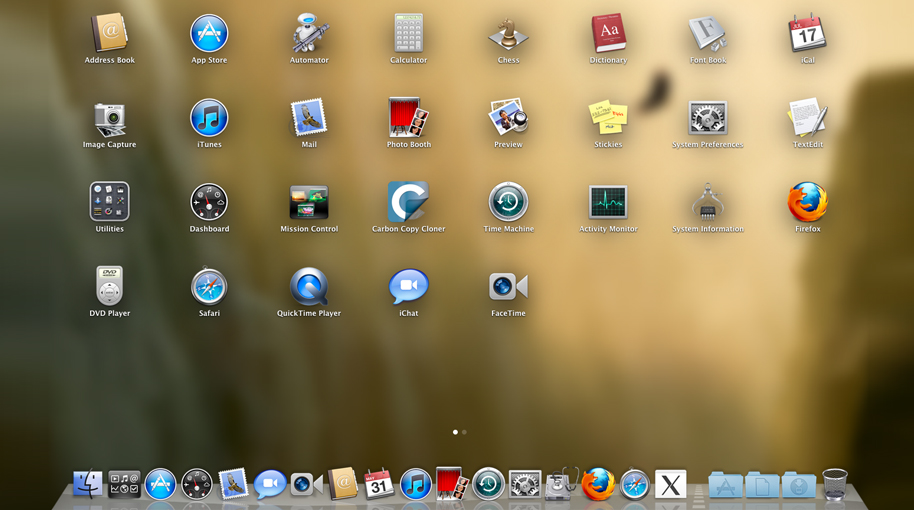Click the OS X installer icon in the Dock
The image size is (914, 510).
(670, 484)
